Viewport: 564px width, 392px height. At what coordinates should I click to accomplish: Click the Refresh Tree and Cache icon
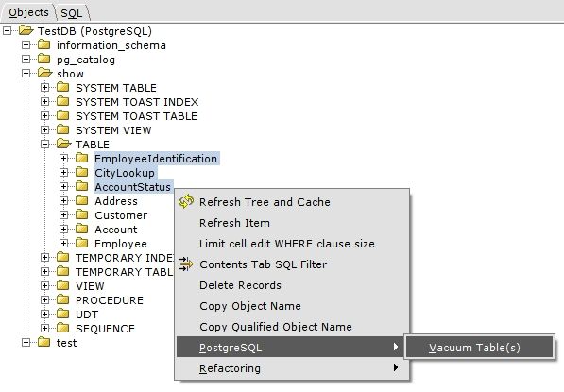pyautogui.click(x=186, y=201)
